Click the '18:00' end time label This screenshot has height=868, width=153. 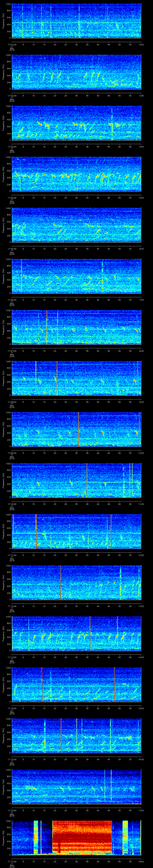pos(141,862)
